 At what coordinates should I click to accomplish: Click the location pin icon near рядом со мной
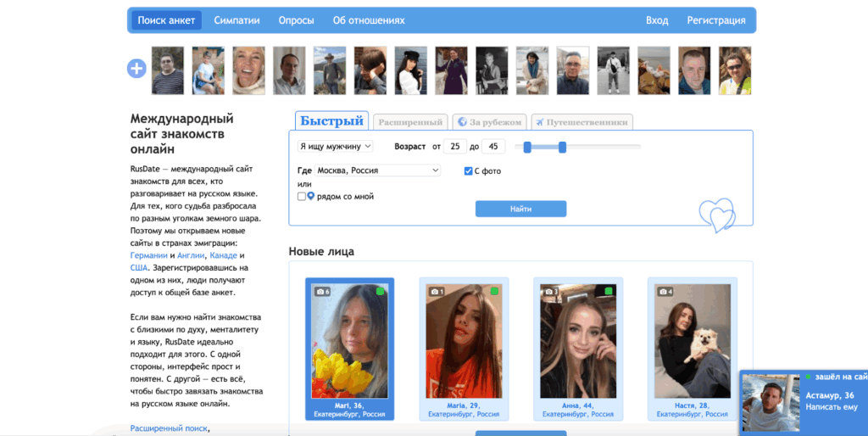pos(310,197)
